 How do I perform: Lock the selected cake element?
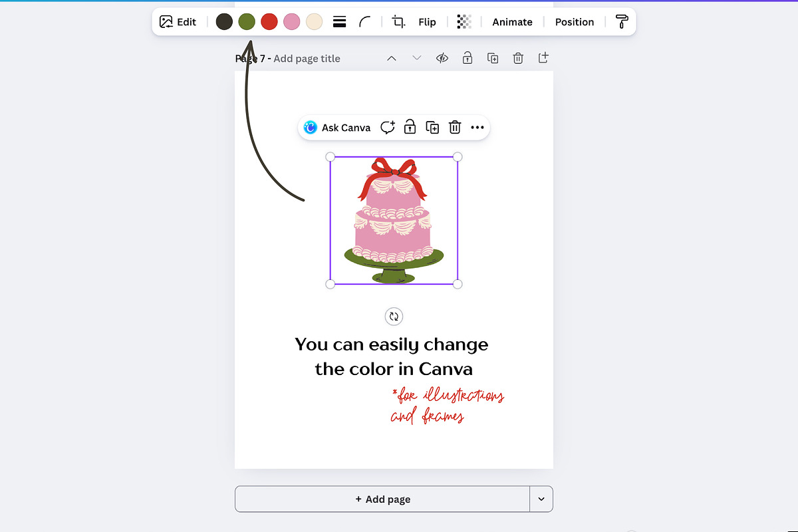click(x=410, y=128)
